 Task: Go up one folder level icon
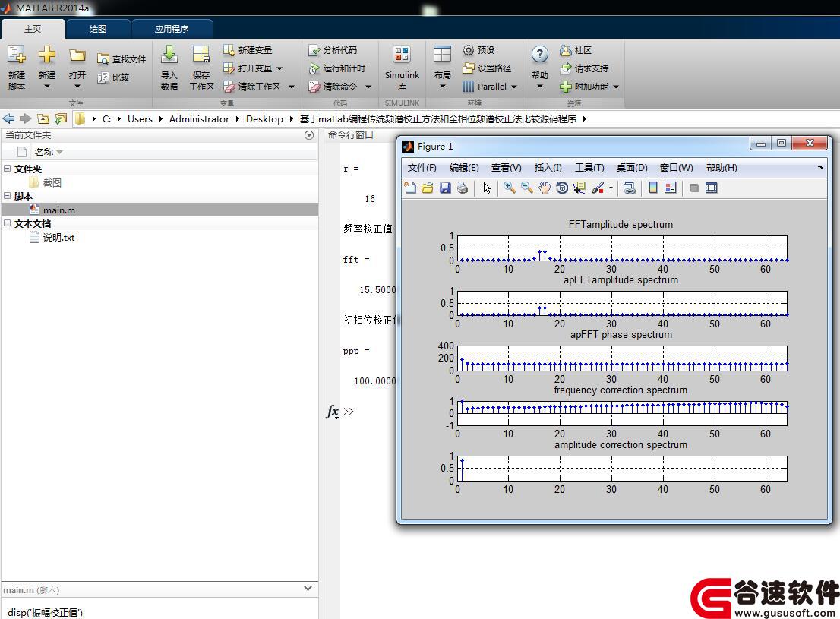(x=43, y=119)
